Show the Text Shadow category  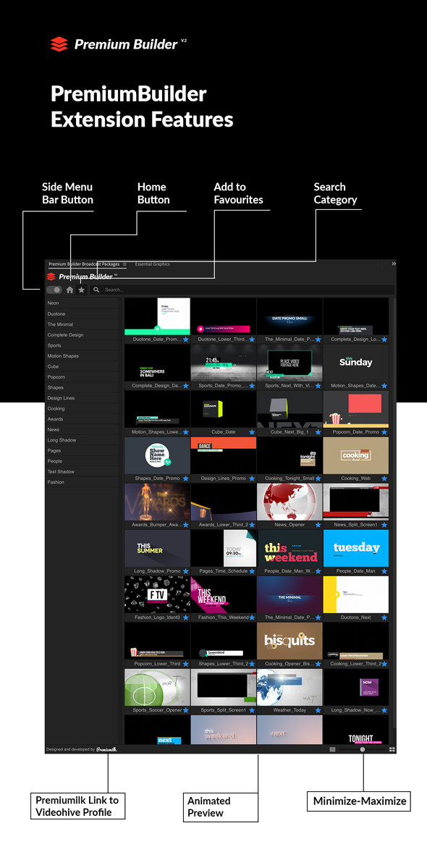[x=83, y=471]
